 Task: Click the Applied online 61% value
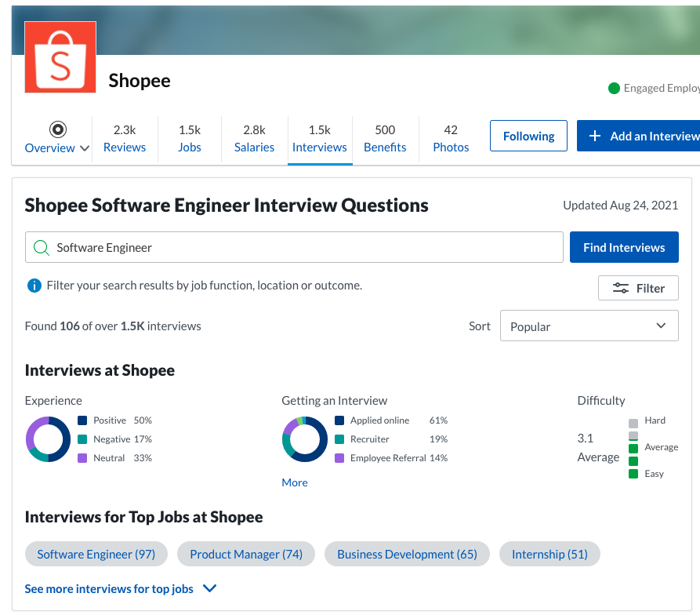tap(438, 420)
